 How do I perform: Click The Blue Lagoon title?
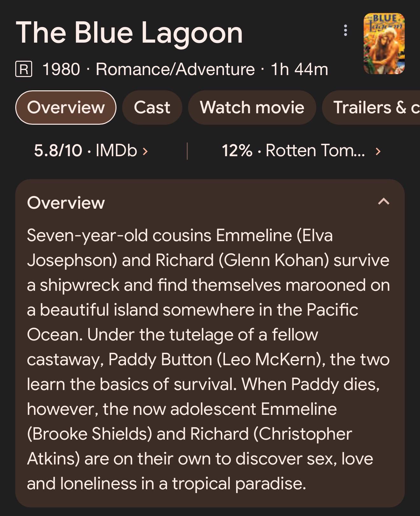(129, 32)
